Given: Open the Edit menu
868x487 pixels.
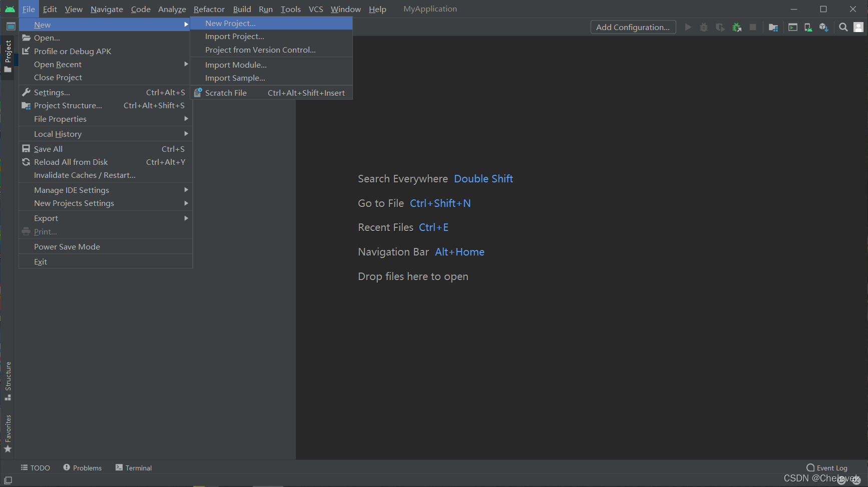Looking at the screenshot, I should click(x=50, y=9).
